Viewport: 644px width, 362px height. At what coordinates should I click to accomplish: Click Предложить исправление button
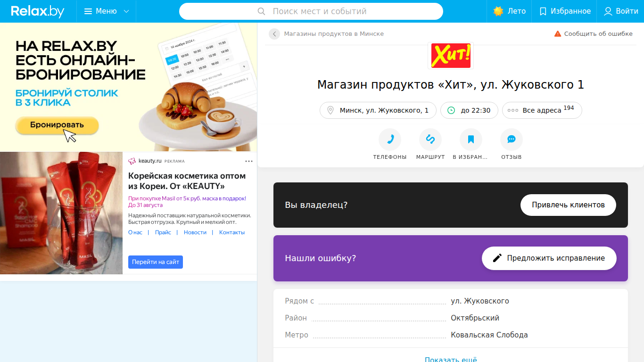549,258
